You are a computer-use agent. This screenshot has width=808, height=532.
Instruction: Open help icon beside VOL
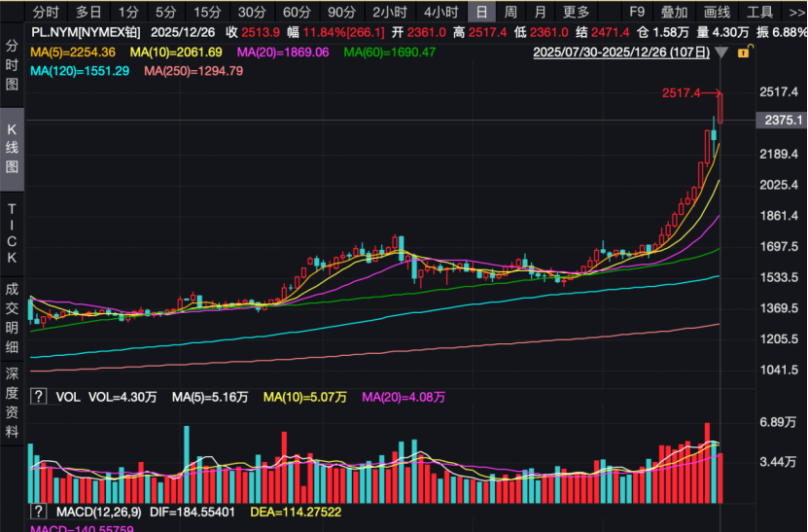click(x=39, y=397)
